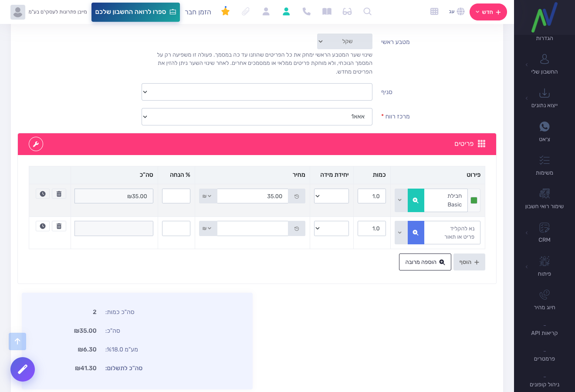Image resolution: width=575 pixels, height=392 pixels.
Task: Open ניהול קופונים in sidebar
Action: coord(545,385)
